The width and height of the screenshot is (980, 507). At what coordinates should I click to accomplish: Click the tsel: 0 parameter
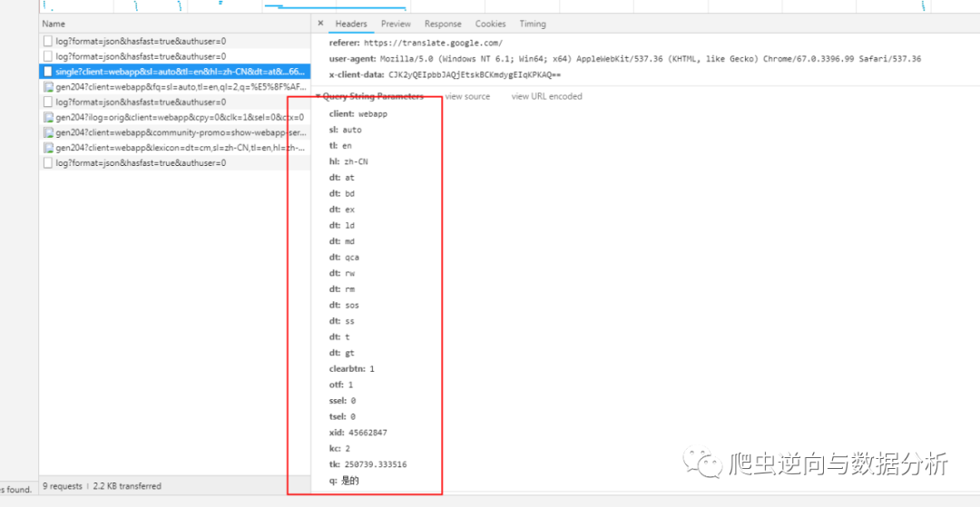tap(342, 416)
